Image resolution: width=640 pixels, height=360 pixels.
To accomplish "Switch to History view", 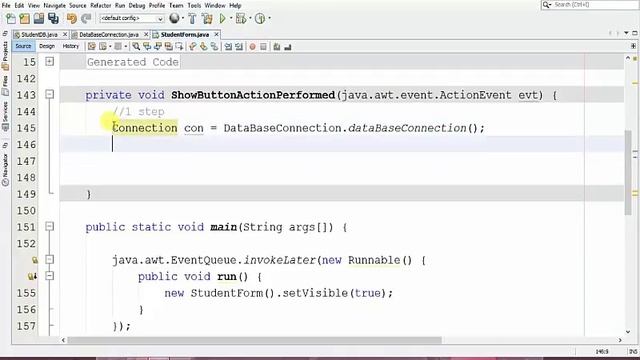I will point(71,46).
